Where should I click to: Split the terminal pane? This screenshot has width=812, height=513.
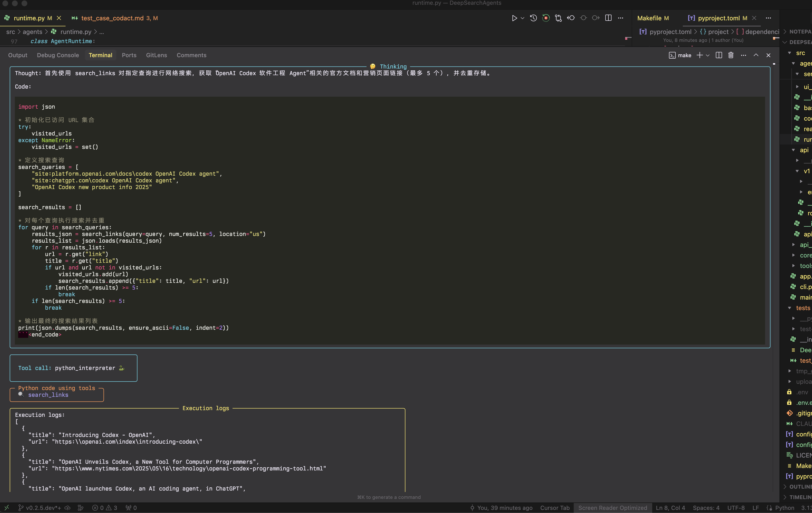719,55
